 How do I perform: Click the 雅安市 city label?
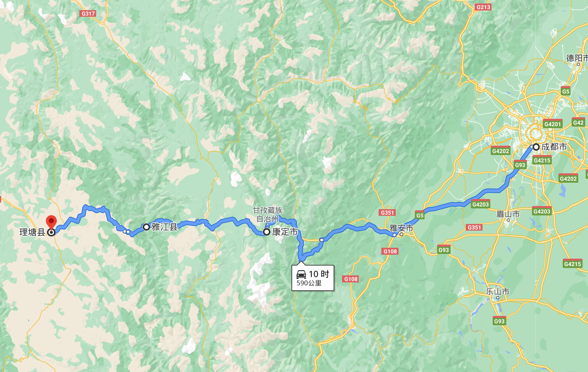401,228
